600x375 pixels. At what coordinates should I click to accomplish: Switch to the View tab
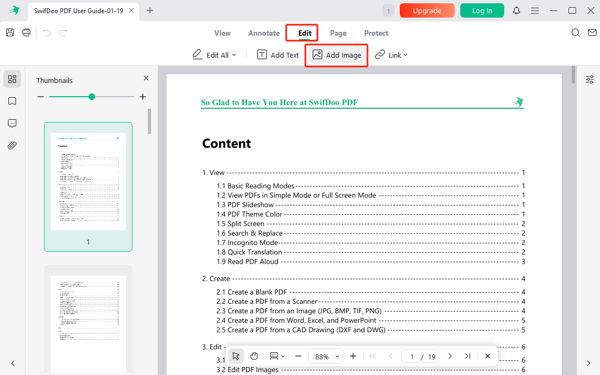[222, 33]
